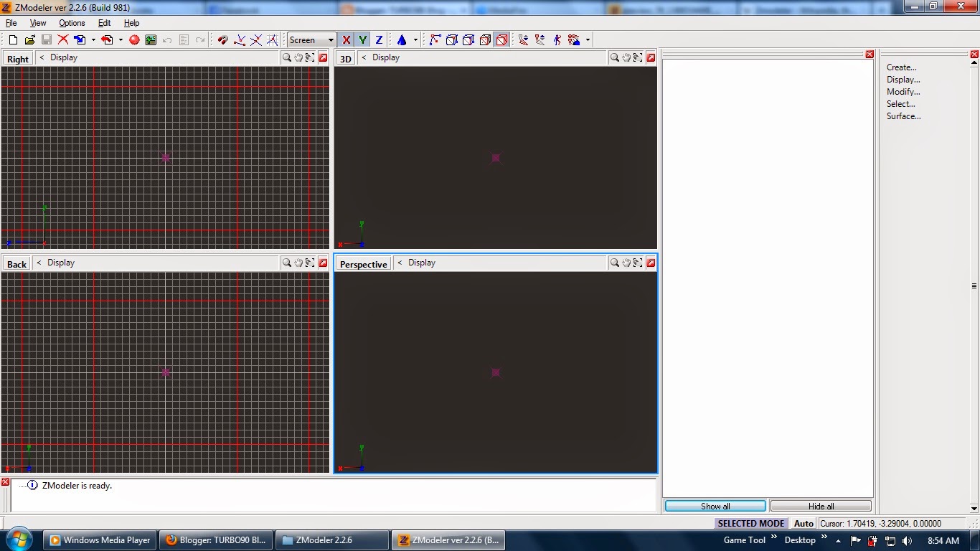This screenshot has width=980, height=551.
Task: Toggle the Z axis constraint
Action: coord(379,40)
